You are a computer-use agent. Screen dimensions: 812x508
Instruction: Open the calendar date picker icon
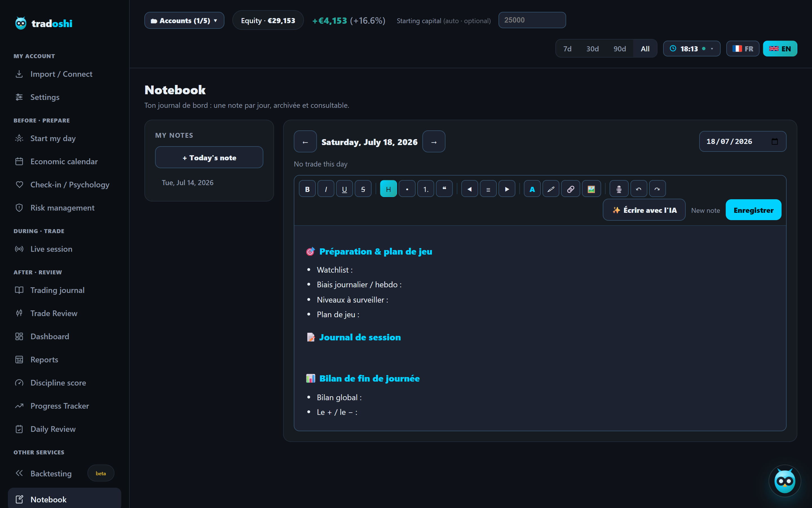pyautogui.click(x=775, y=141)
